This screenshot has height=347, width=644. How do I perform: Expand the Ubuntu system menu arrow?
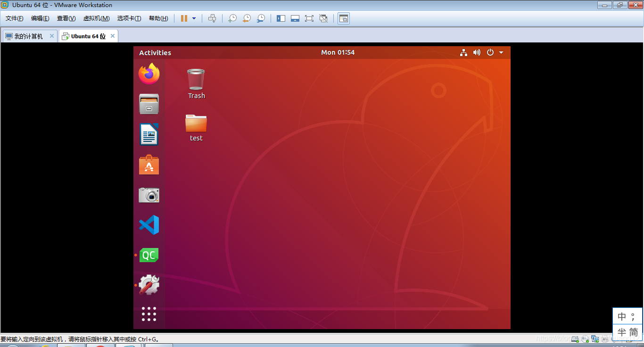point(501,52)
